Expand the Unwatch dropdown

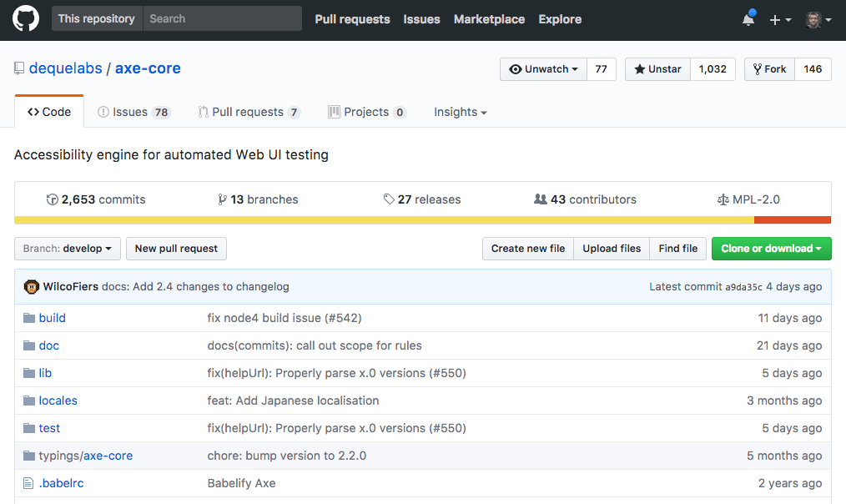[x=543, y=69]
